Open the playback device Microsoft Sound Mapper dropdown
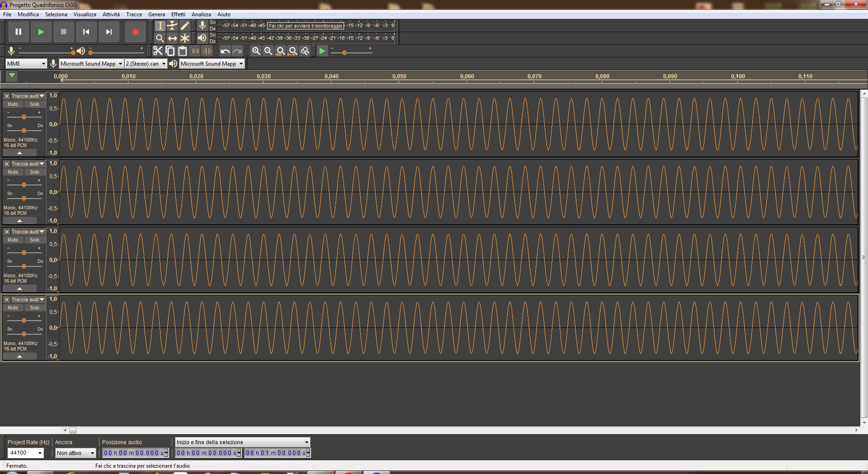Viewport: 868px width, 474px height. [x=212, y=64]
